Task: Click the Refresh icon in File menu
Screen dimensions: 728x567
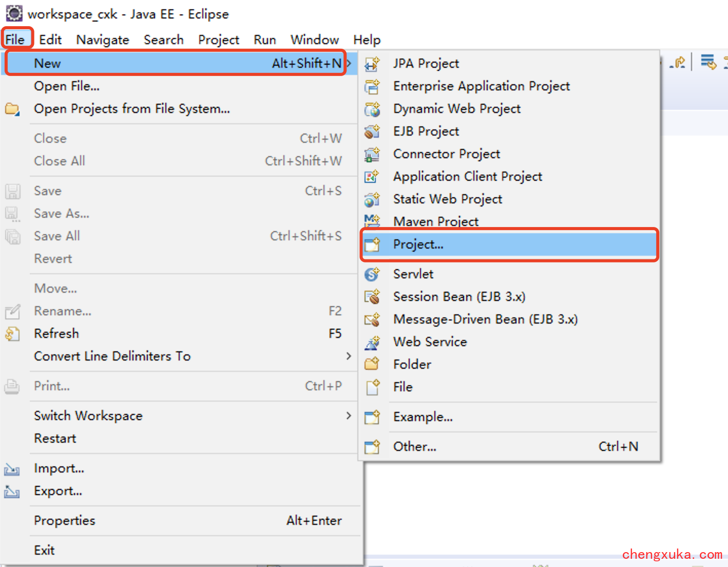Action: point(12,334)
